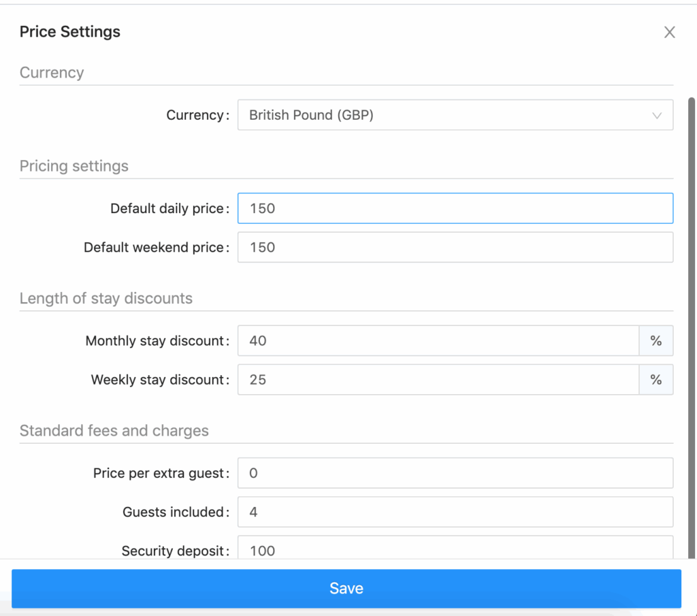Click the "Default daily price" label
697x616 pixels.
point(169,208)
